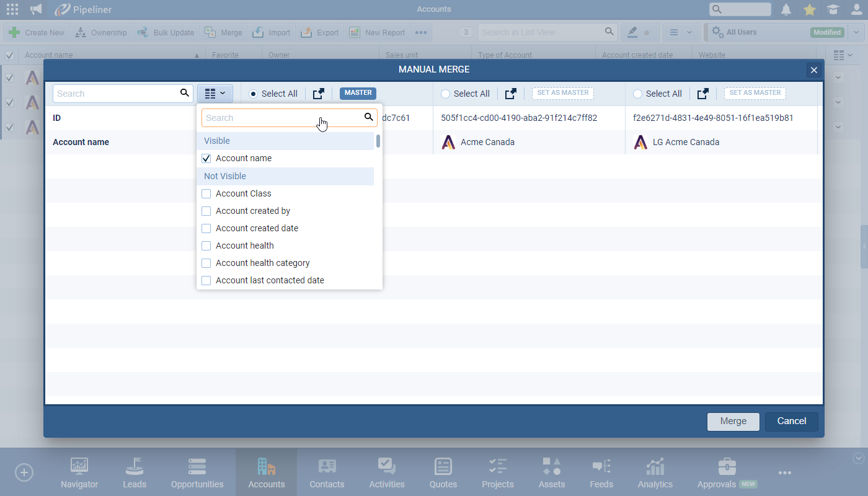The image size is (868, 496).
Task: Open the Analytics navigation icon
Action: click(655, 467)
